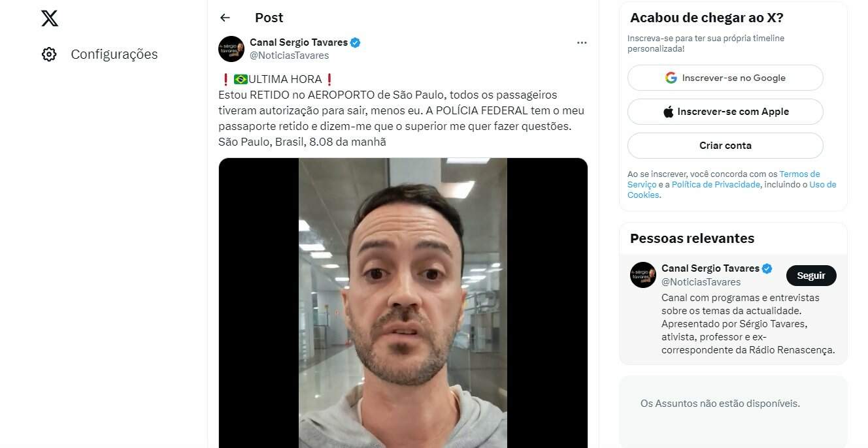868x448 pixels.
Task: Go back using the arrow beside Post
Action: [x=225, y=18]
